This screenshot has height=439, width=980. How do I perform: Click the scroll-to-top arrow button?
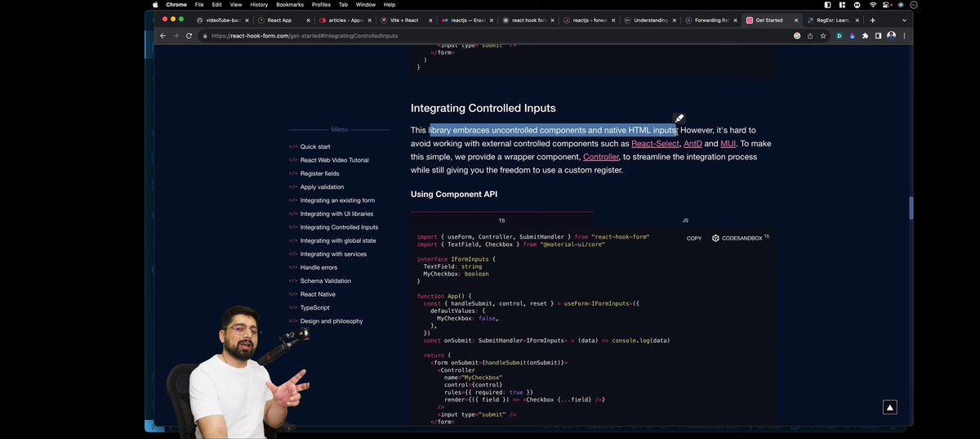pyautogui.click(x=890, y=407)
